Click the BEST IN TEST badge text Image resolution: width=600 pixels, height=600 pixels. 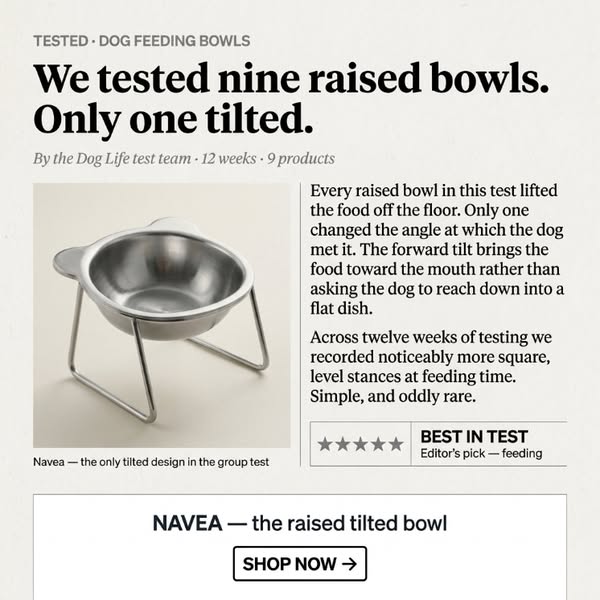(474, 437)
